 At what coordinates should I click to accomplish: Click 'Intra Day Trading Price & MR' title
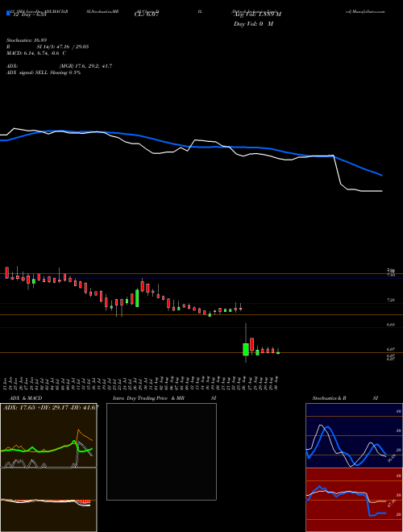(148, 398)
